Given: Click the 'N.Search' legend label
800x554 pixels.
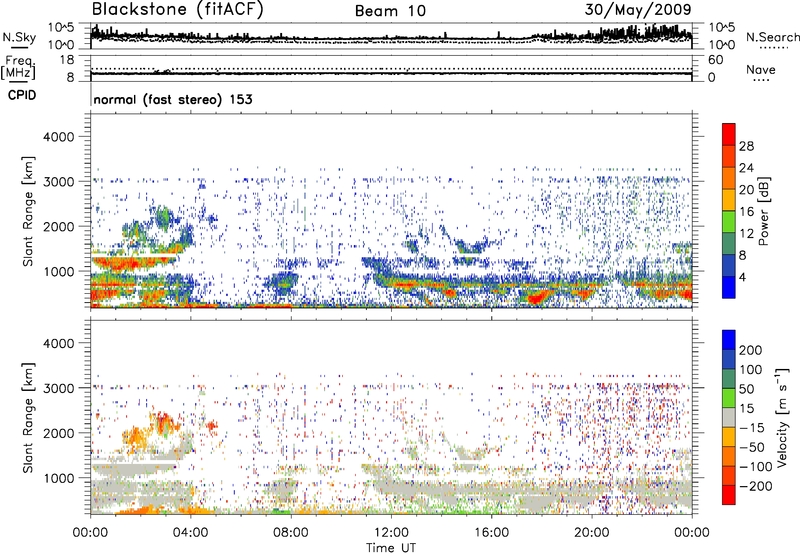Looking at the screenshot, I should 772,37.
